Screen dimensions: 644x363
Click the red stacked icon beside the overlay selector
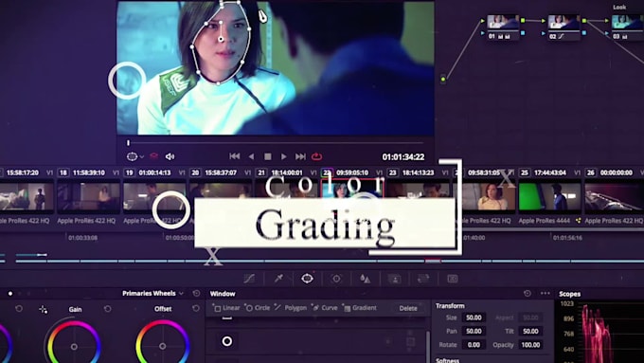click(x=153, y=156)
